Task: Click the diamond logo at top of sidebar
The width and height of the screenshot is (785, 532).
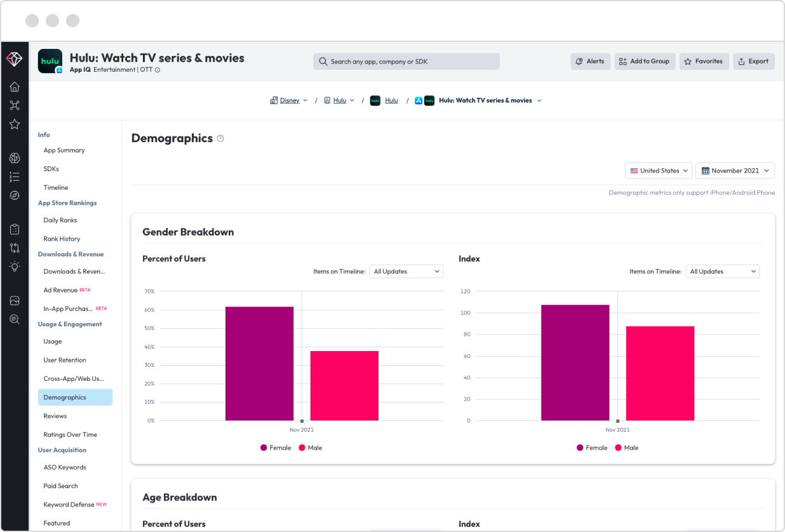Action: point(14,59)
